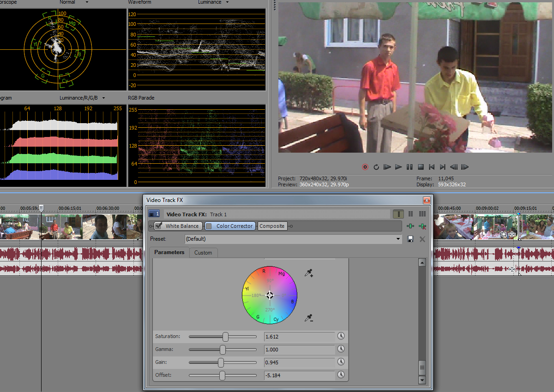Switch to the Custom tab

point(203,253)
